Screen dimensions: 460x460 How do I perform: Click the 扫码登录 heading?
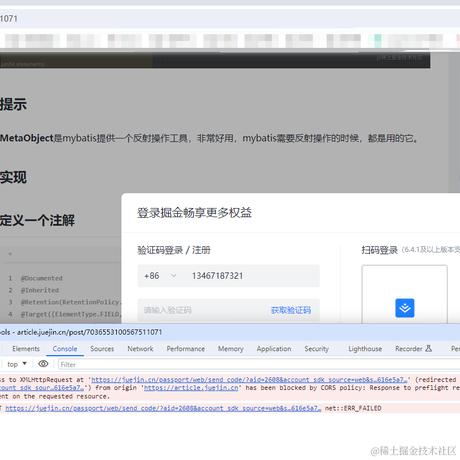(x=380, y=250)
